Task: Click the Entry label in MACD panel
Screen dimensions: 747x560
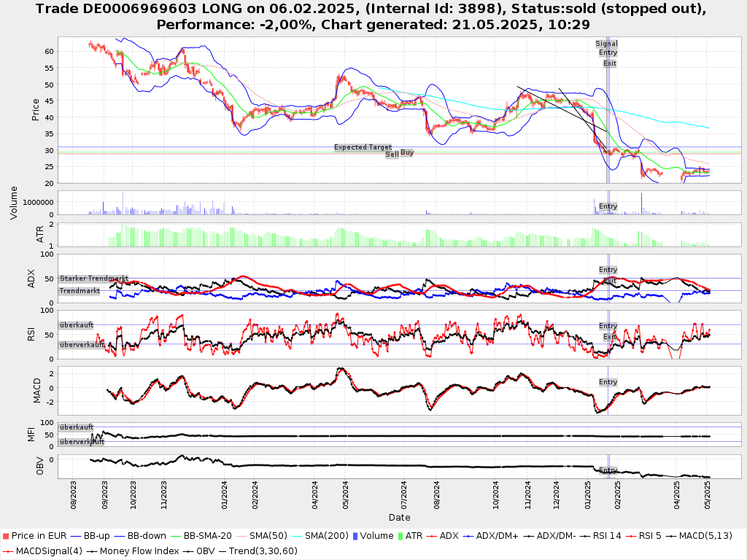Action: (x=608, y=382)
